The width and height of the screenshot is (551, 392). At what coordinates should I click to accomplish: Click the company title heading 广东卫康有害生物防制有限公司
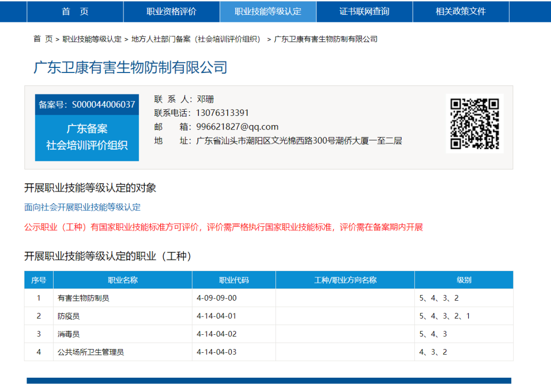[x=131, y=67]
